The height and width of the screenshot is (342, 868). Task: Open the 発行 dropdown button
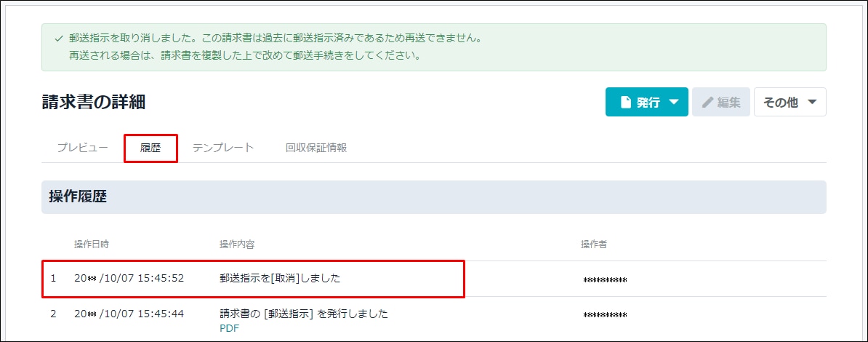click(646, 102)
